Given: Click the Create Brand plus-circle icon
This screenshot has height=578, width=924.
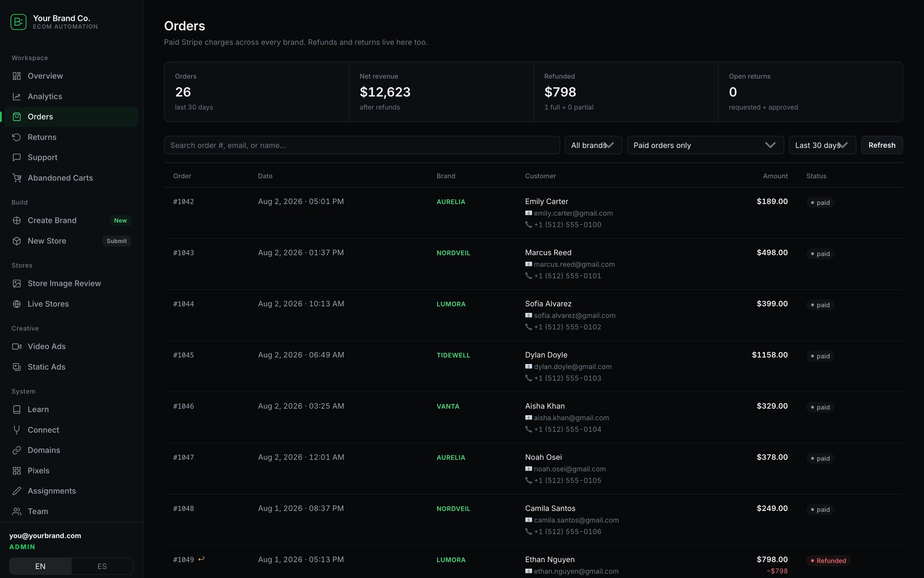Looking at the screenshot, I should click(17, 220).
